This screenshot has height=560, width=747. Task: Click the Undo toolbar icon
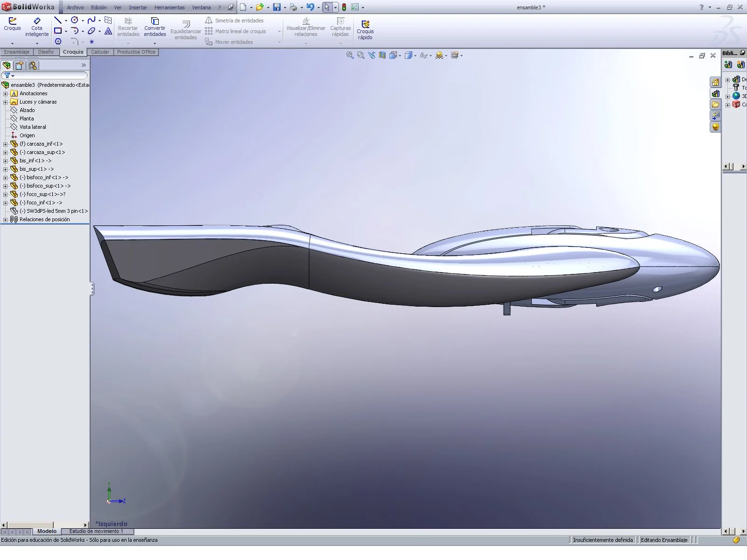point(310,7)
